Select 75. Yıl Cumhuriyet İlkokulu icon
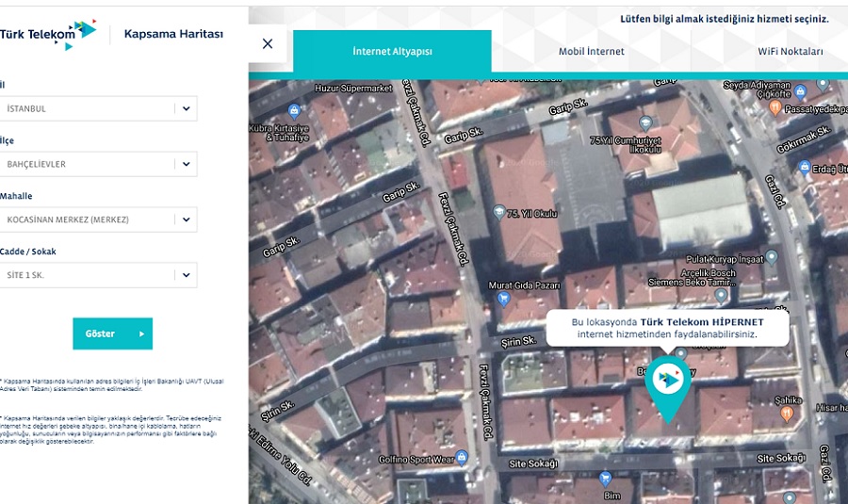848x504 pixels. pos(645,123)
